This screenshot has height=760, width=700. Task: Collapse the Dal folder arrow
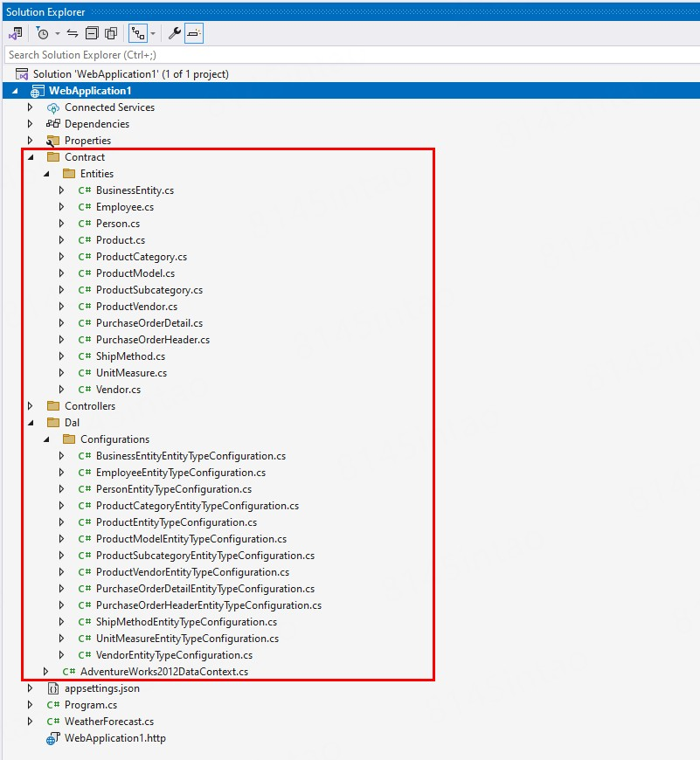30,423
